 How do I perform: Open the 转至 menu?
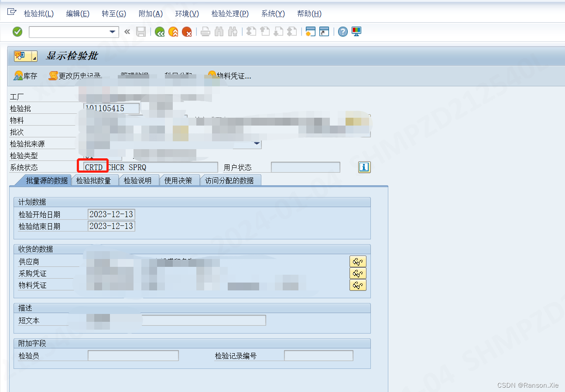tap(114, 14)
